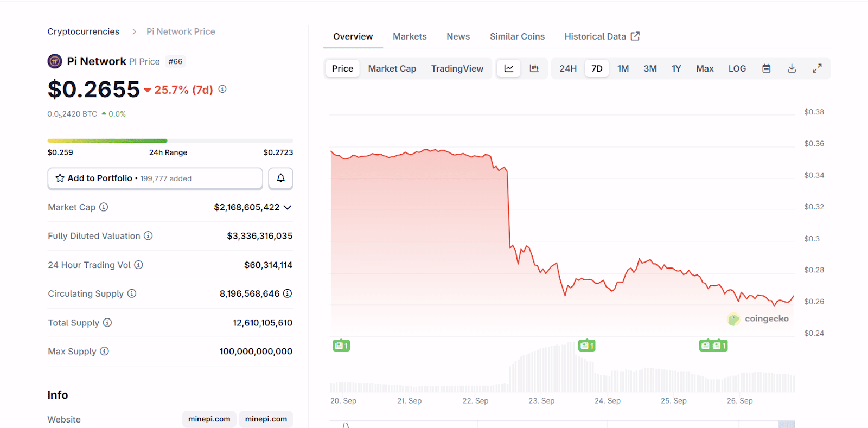Open the Markets tab
868x428 pixels.
tap(410, 36)
